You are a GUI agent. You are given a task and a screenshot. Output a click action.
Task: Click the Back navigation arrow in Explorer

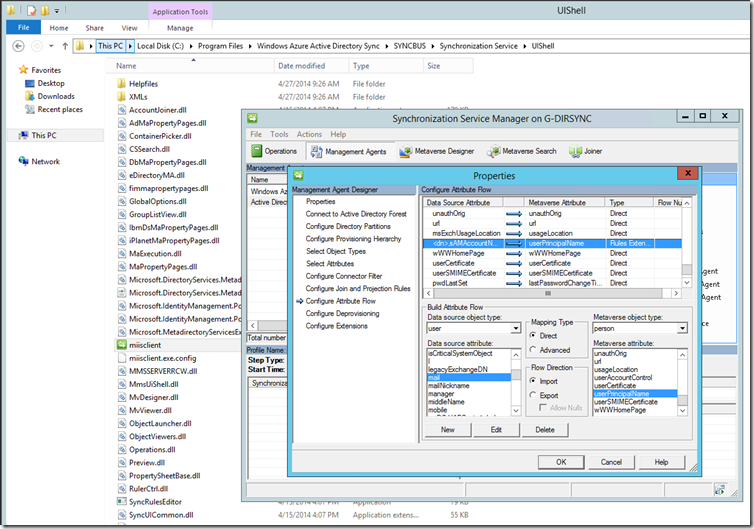coord(18,46)
